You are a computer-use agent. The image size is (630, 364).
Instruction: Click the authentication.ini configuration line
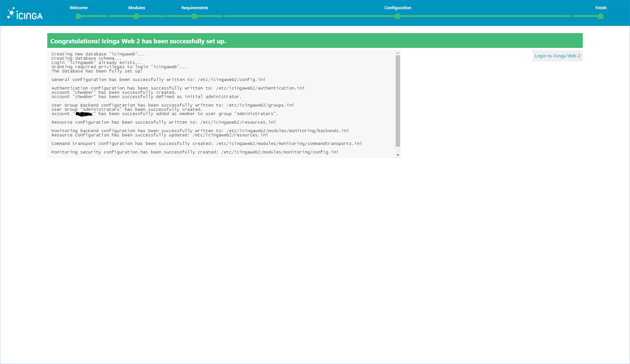(x=178, y=88)
